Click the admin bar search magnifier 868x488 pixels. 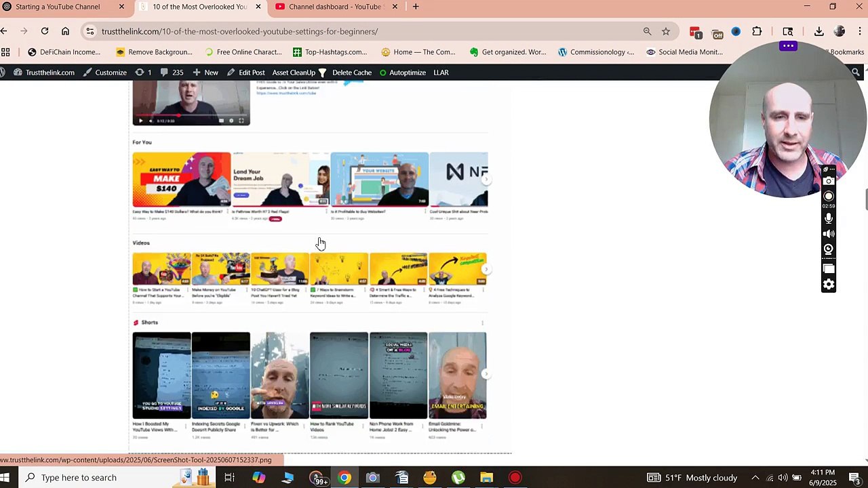[856, 73]
